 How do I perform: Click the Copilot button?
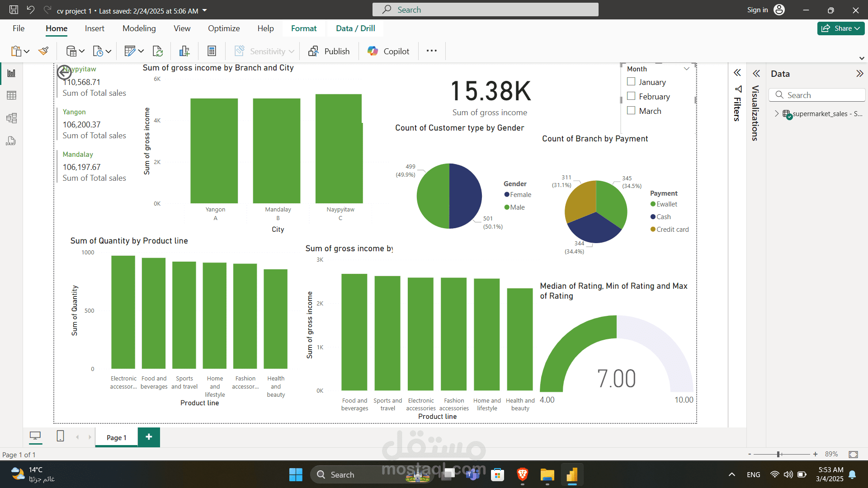pos(388,51)
